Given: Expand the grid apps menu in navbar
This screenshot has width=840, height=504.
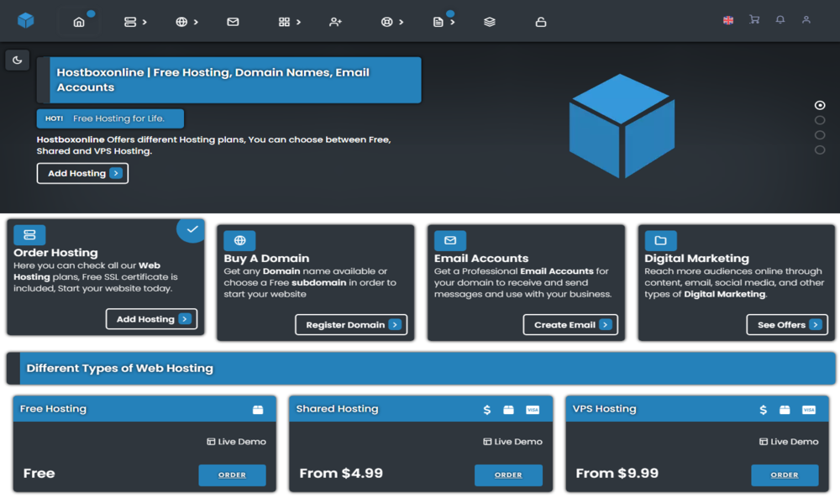Looking at the screenshot, I should coord(289,22).
